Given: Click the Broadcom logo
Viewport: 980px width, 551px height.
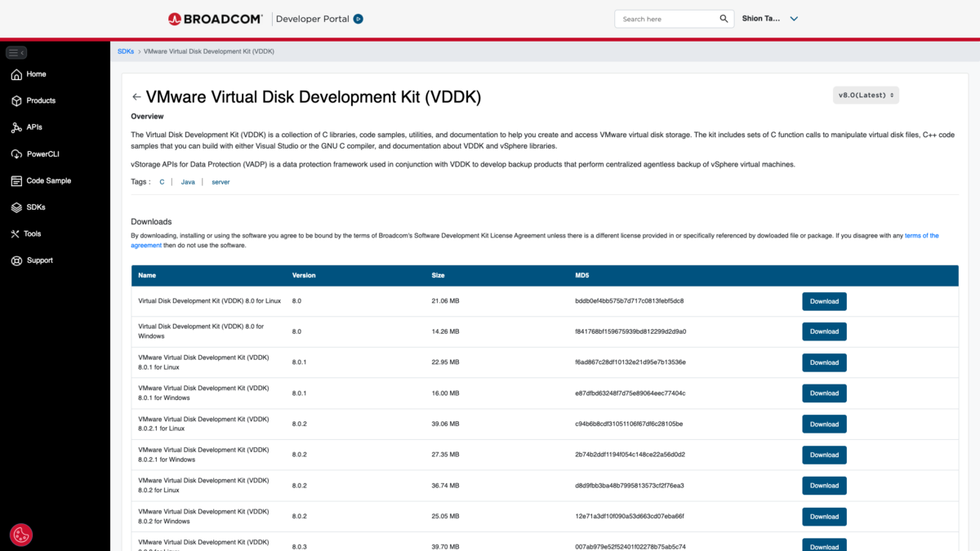Looking at the screenshot, I should 216,19.
